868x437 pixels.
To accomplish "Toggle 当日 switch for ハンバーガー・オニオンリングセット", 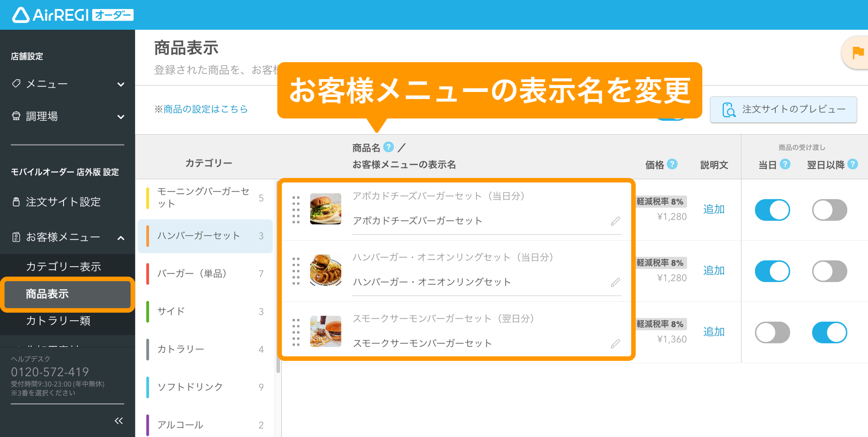I will pos(773,271).
